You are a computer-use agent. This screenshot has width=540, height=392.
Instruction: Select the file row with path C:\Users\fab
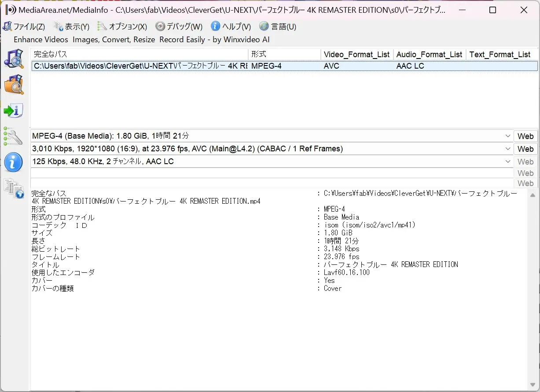point(285,66)
